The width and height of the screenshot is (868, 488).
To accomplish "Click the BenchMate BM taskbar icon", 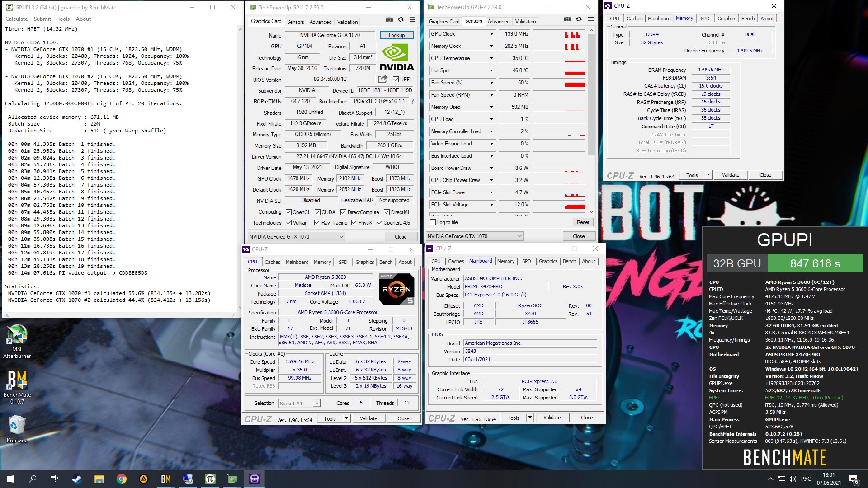I will [x=165, y=479].
